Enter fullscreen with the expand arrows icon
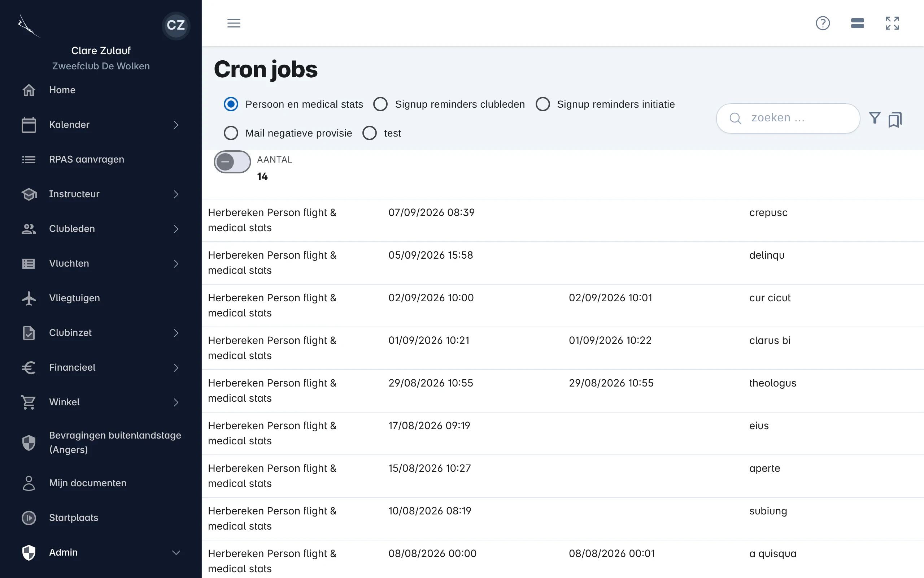 [x=892, y=23]
